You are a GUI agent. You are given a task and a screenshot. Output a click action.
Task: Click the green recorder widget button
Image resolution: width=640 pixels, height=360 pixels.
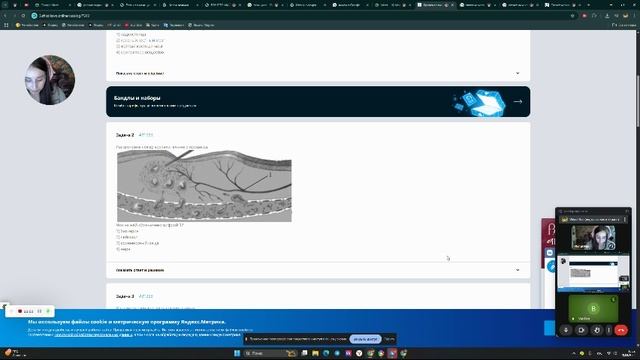(48, 311)
